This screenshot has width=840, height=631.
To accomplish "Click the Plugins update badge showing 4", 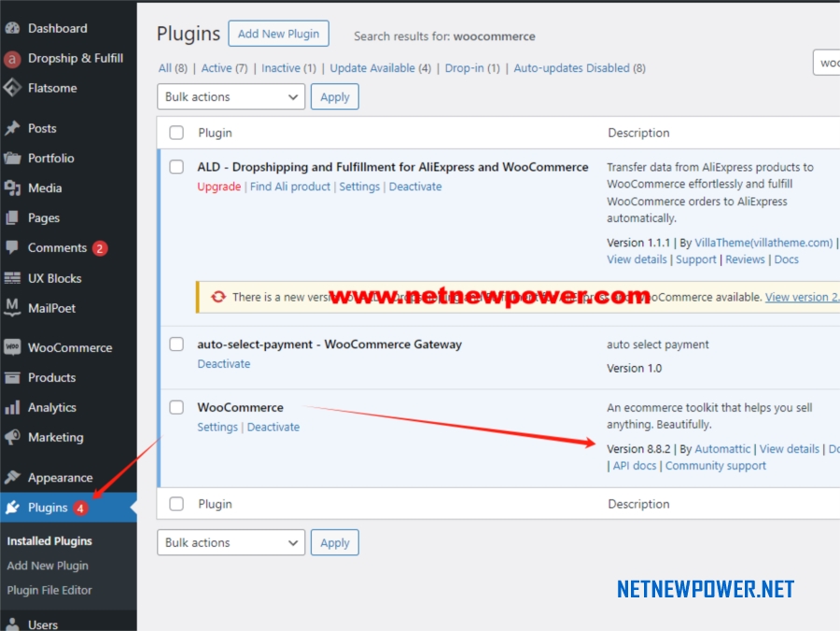I will click(x=80, y=509).
